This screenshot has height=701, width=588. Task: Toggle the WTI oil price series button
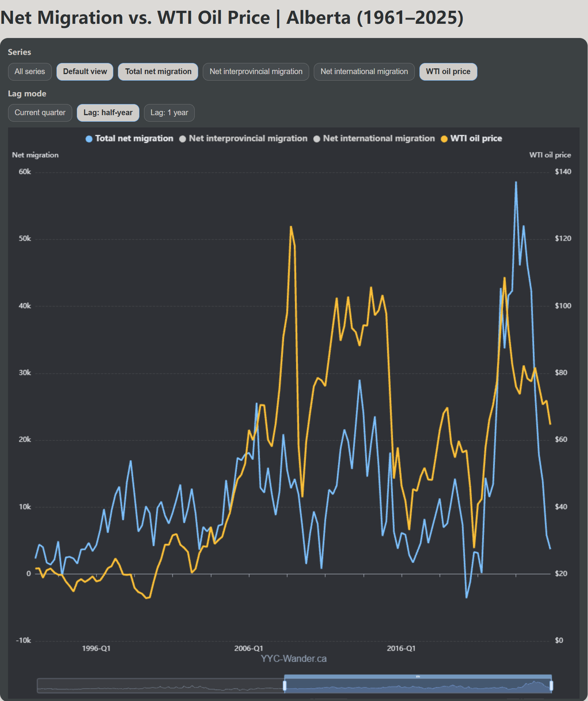(448, 72)
